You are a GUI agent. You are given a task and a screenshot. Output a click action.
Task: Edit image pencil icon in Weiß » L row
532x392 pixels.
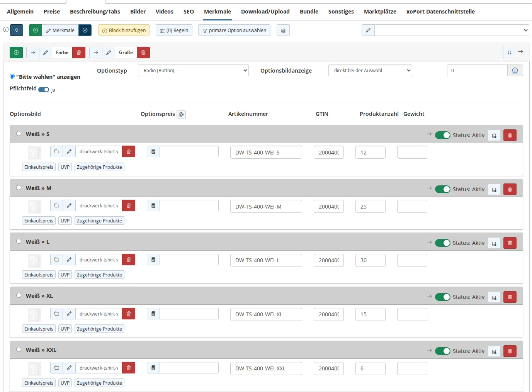(x=69, y=260)
